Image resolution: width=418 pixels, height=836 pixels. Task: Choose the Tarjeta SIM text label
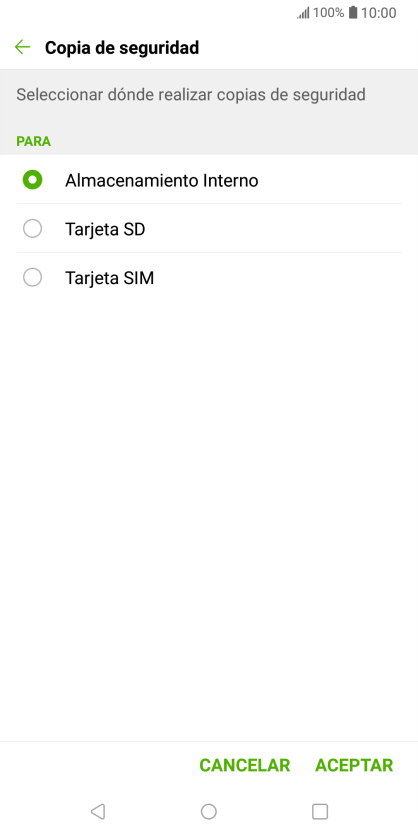point(109,278)
